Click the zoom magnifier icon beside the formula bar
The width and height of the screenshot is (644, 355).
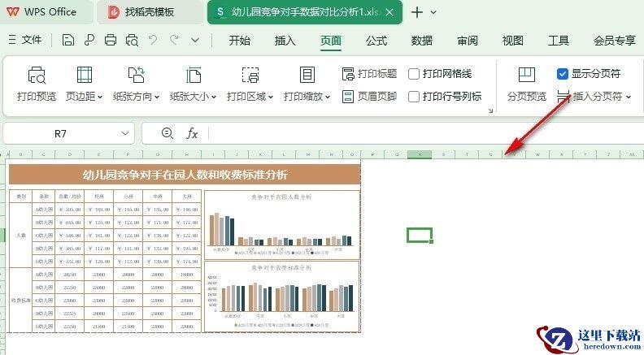click(x=168, y=133)
